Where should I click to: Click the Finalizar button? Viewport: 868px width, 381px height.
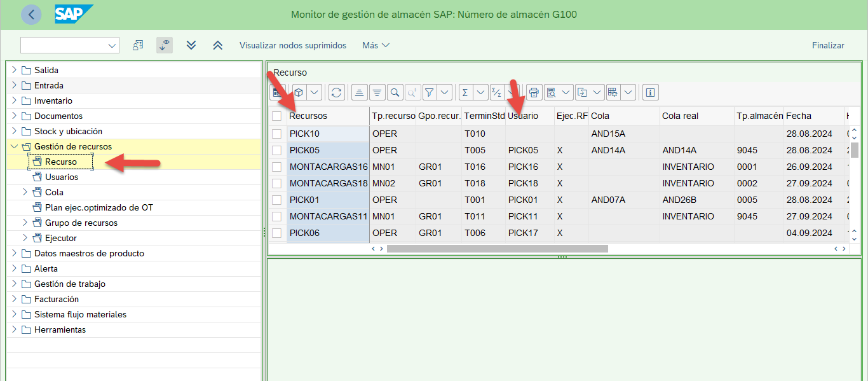pos(827,45)
